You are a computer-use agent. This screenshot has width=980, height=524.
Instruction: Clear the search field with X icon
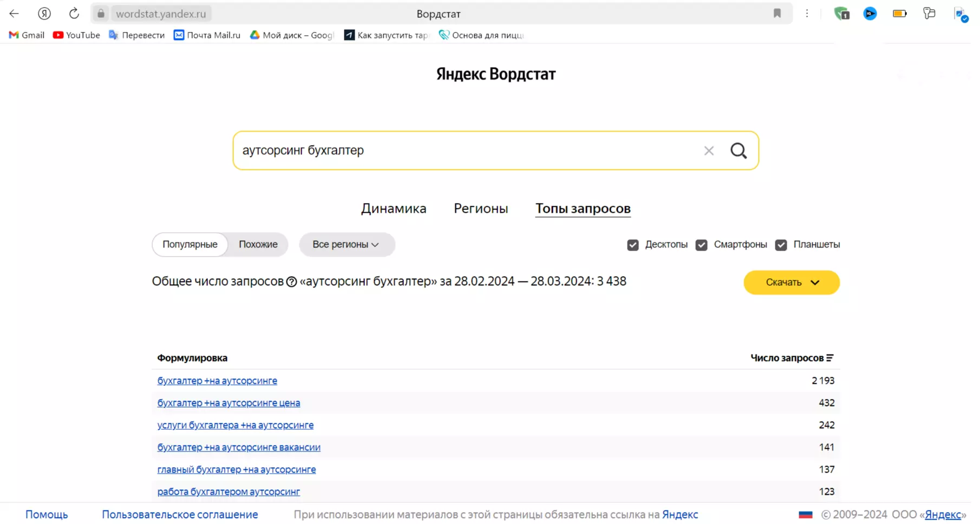(708, 151)
